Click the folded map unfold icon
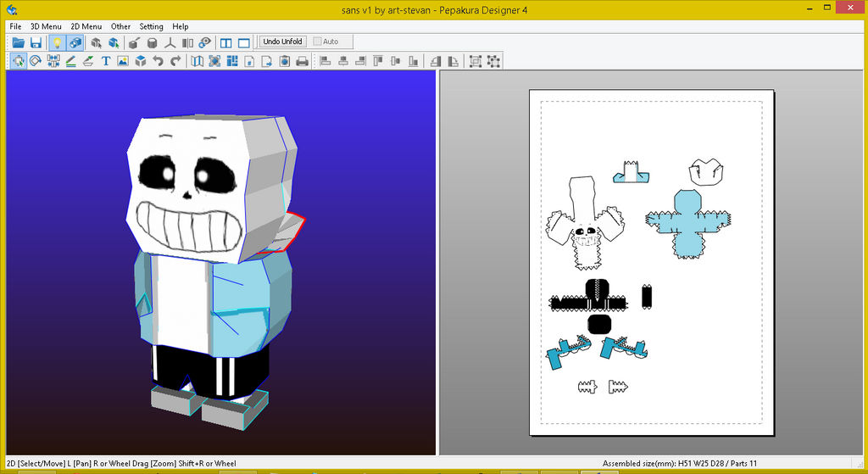The image size is (868, 474). tap(197, 61)
